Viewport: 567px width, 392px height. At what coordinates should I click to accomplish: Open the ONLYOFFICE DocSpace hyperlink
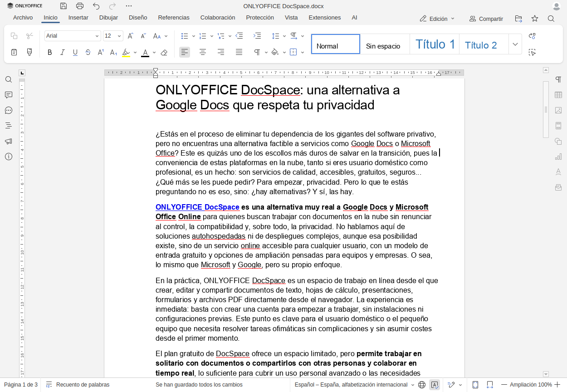197,207
